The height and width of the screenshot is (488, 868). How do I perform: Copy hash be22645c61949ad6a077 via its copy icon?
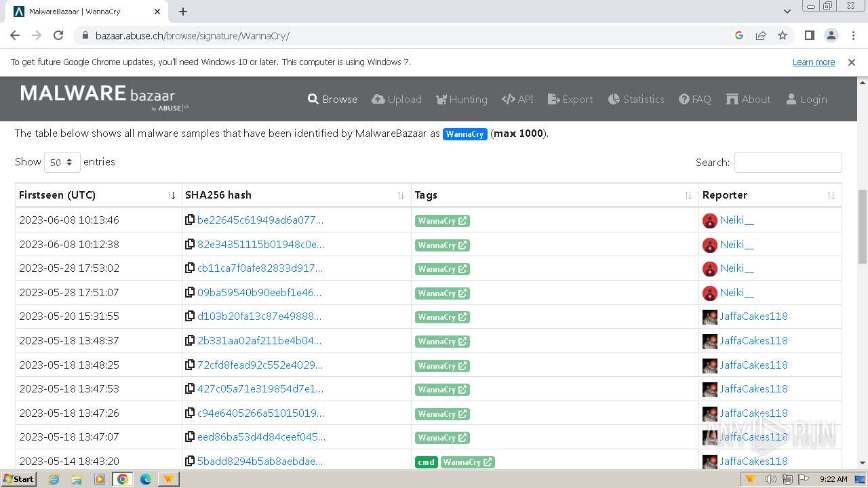click(x=190, y=220)
